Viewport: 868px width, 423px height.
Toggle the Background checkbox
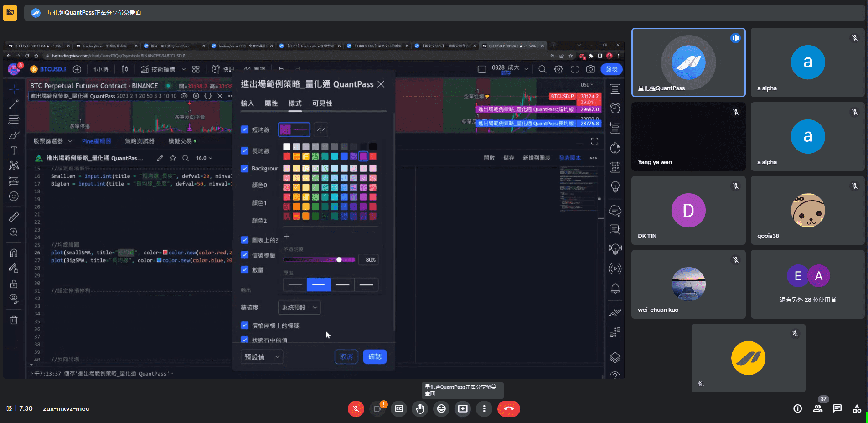[245, 168]
